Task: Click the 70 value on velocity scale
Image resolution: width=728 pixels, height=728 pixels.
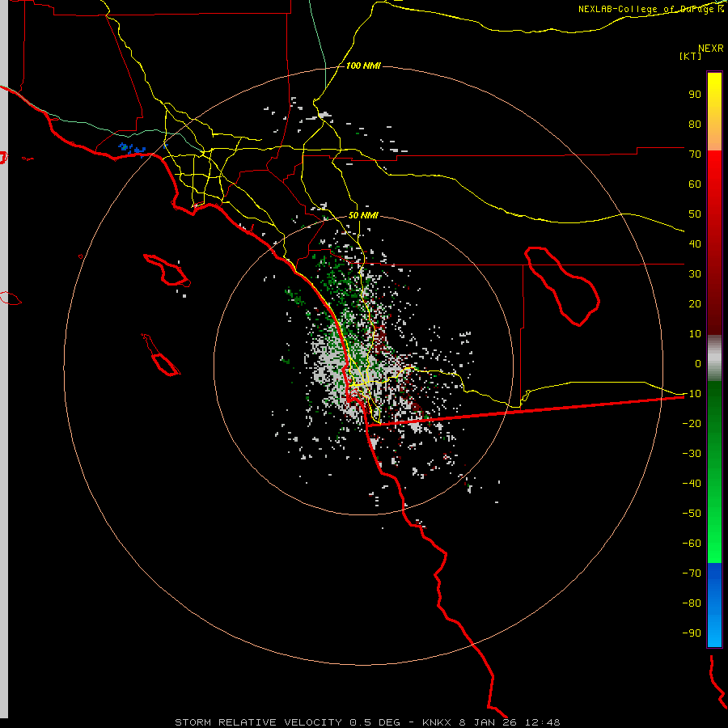Action: [695, 154]
